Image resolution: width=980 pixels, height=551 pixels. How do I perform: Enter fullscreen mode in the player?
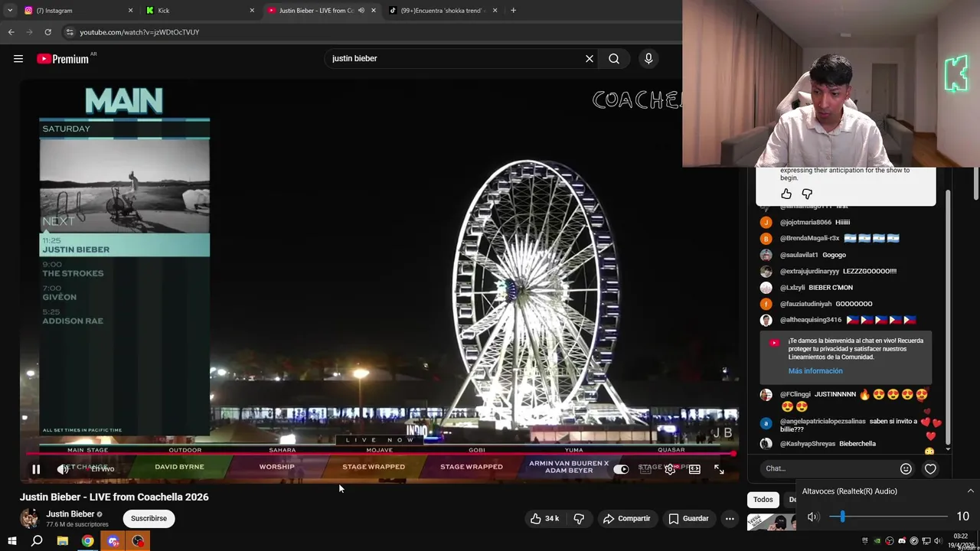coord(719,469)
